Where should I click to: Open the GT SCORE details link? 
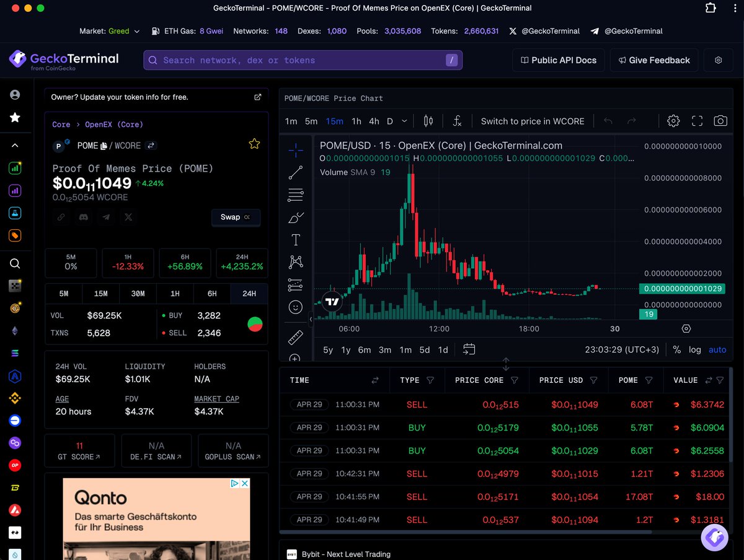pos(79,450)
